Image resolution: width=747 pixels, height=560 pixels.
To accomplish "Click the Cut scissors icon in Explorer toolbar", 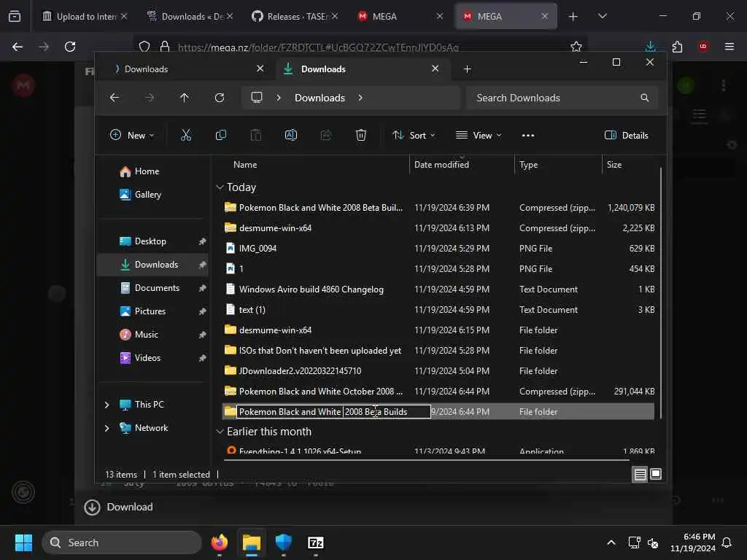I will click(186, 135).
